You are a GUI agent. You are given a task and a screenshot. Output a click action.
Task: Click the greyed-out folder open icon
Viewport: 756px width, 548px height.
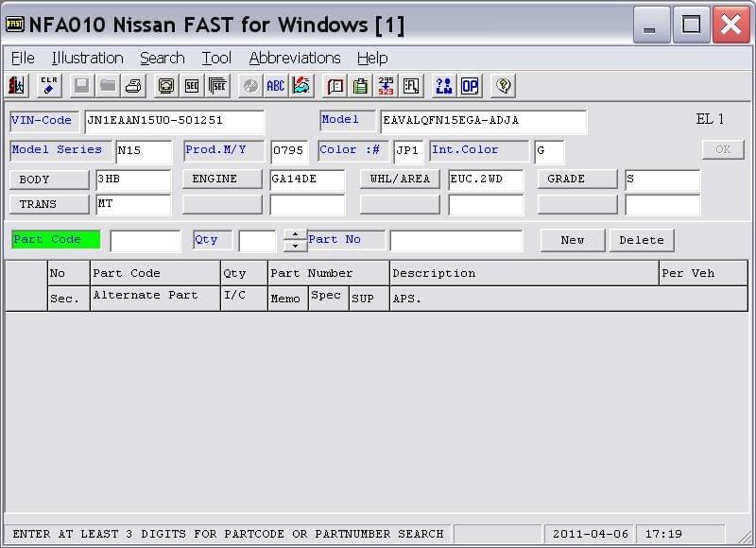108,86
